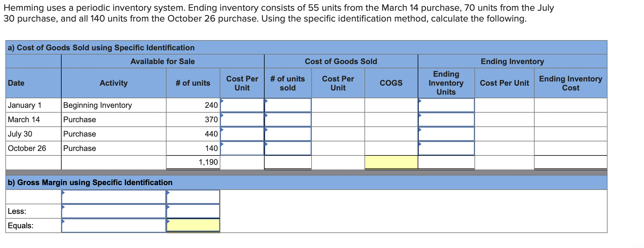Click the Purchase cell in July 30 row
The height and width of the screenshot is (248, 644).
(x=114, y=134)
